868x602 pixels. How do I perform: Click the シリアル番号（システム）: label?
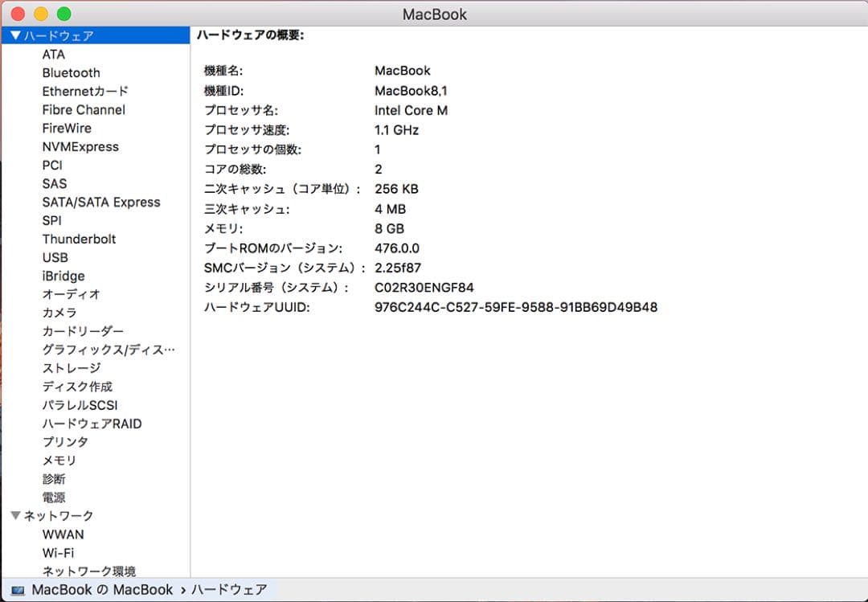pos(276,288)
